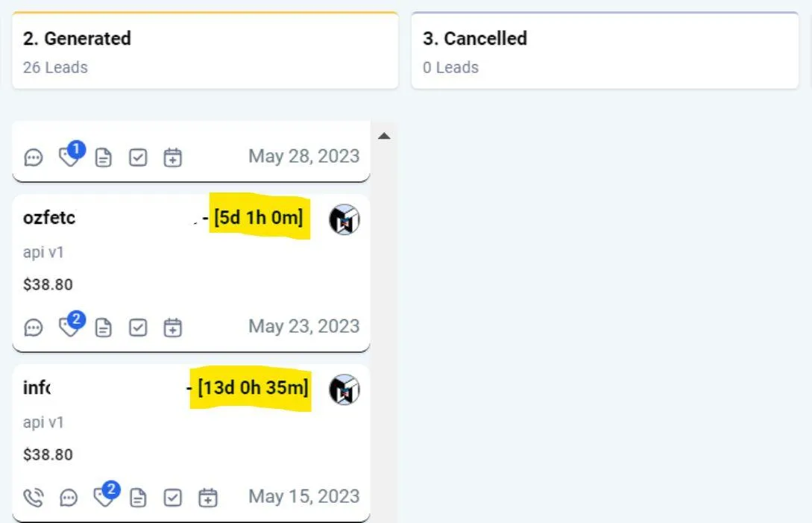This screenshot has height=523, width=812.
Task: Click owner avatar on info card
Action: click(344, 389)
